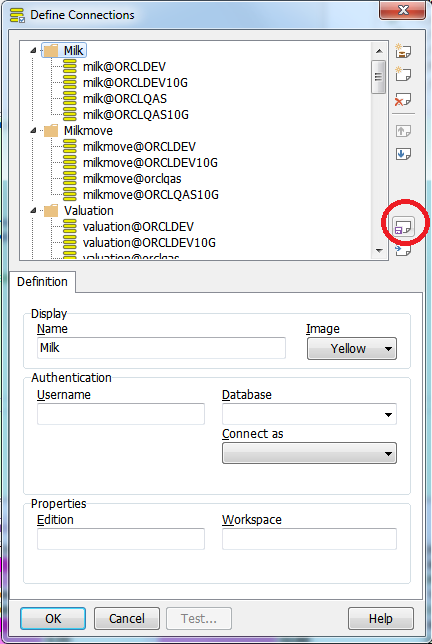Click the Help button
Image resolution: width=432 pixels, height=644 pixels.
pos(381,619)
